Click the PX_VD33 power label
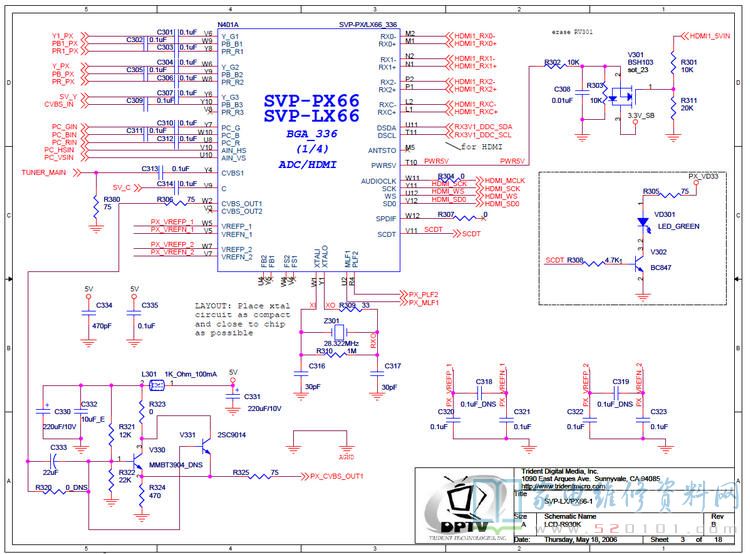Image resolution: width=750 pixels, height=554 pixels. pos(703,177)
